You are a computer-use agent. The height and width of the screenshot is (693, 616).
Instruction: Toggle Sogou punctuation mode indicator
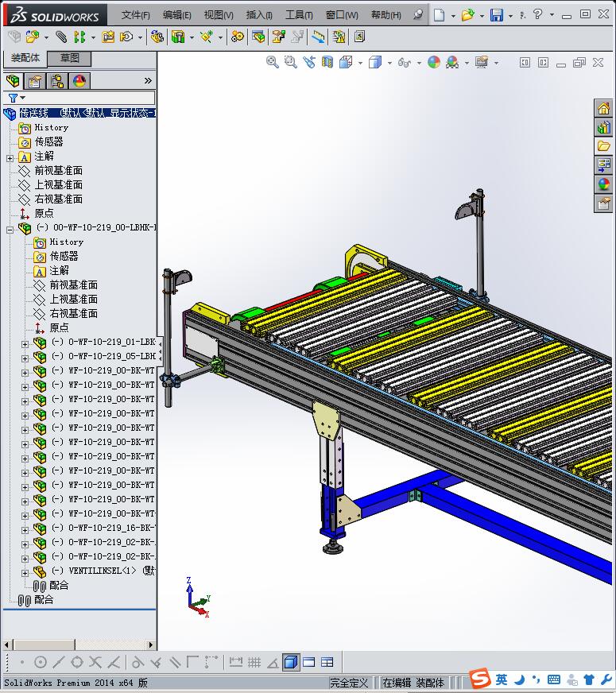click(x=536, y=679)
